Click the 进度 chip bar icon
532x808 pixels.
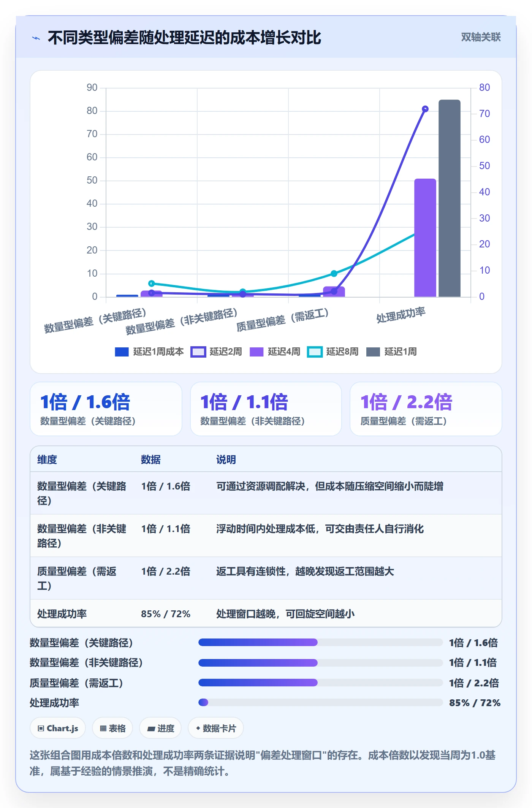pyautogui.click(x=151, y=729)
